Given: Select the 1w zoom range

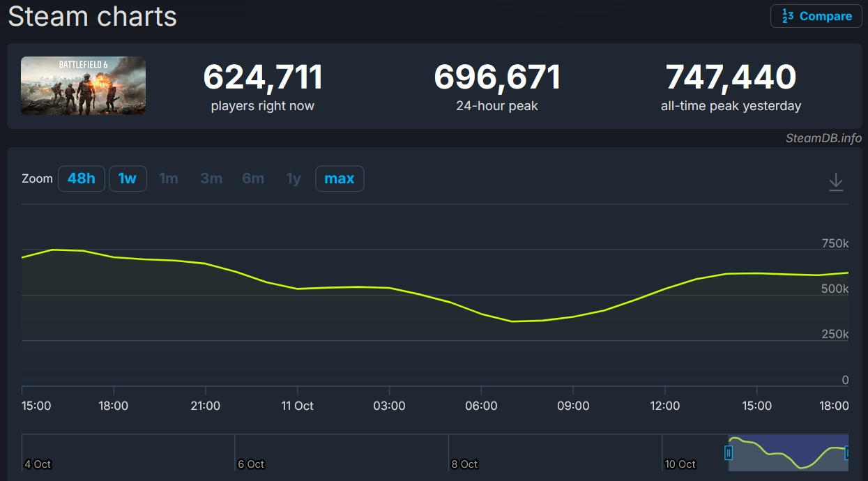Looking at the screenshot, I should tap(128, 178).
